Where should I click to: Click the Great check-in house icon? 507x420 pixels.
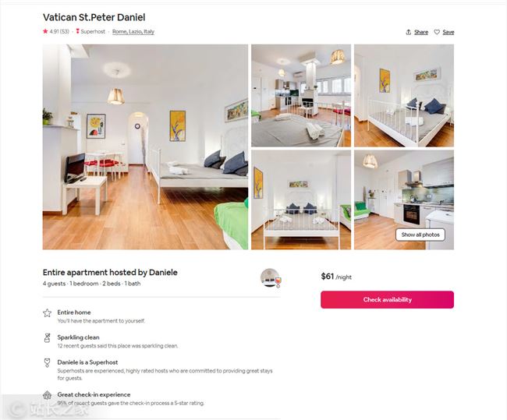48,395
